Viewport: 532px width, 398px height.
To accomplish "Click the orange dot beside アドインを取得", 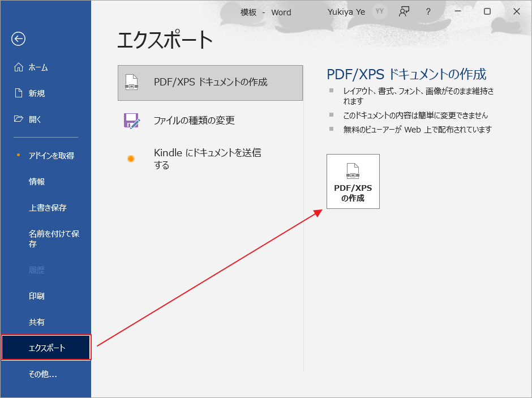I will (x=18, y=155).
